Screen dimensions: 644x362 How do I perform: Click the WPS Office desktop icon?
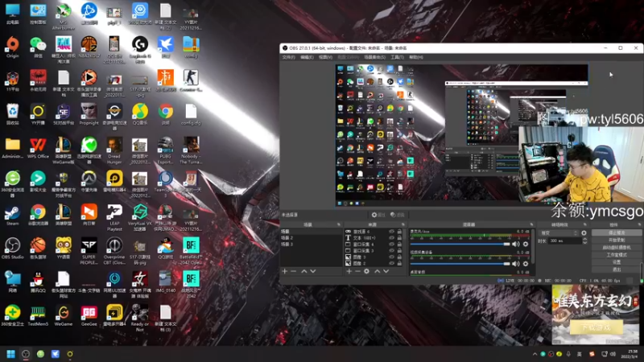(x=38, y=148)
